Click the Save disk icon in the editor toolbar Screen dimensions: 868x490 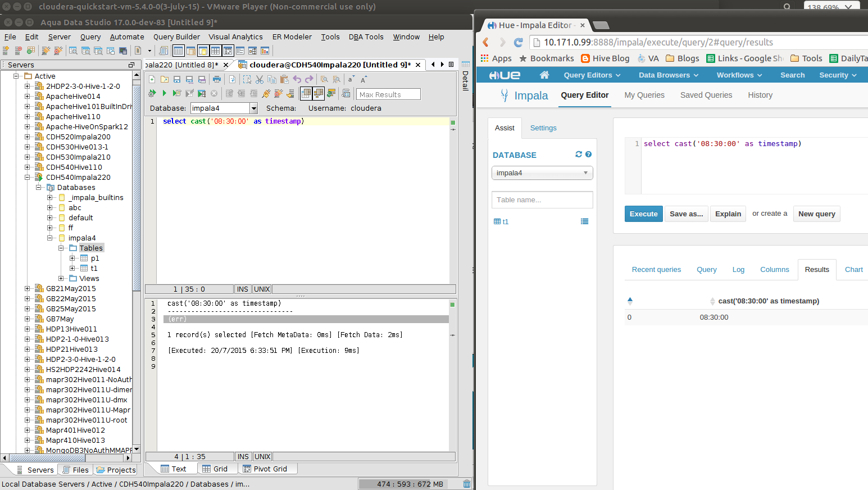click(176, 79)
